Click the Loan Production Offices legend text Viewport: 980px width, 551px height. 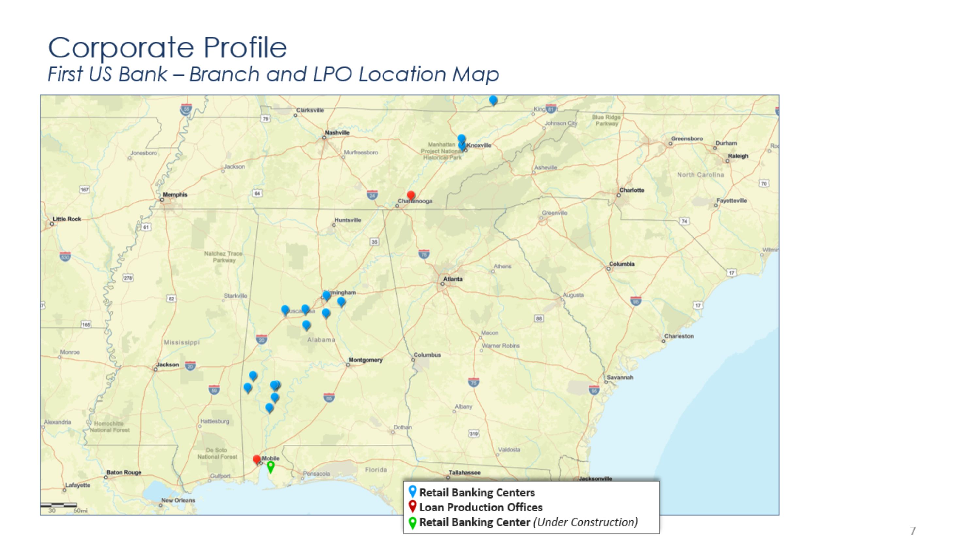[481, 507]
